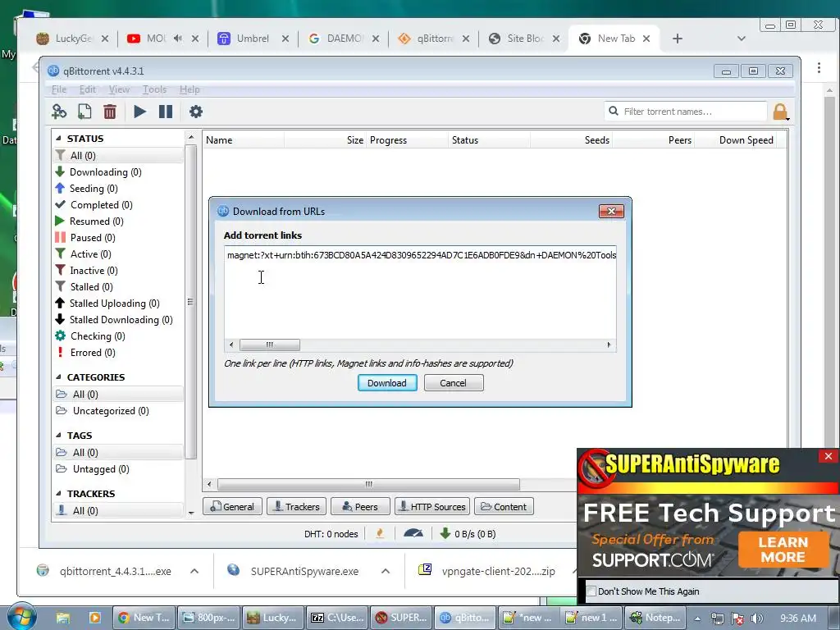Screen dimensions: 840x630
Task: Open the tab search dropdown chevron
Action: (x=742, y=39)
